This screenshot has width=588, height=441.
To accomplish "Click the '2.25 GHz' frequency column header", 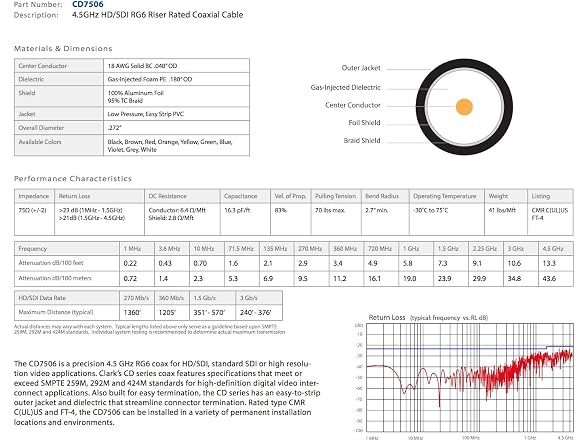I will [x=484, y=249].
